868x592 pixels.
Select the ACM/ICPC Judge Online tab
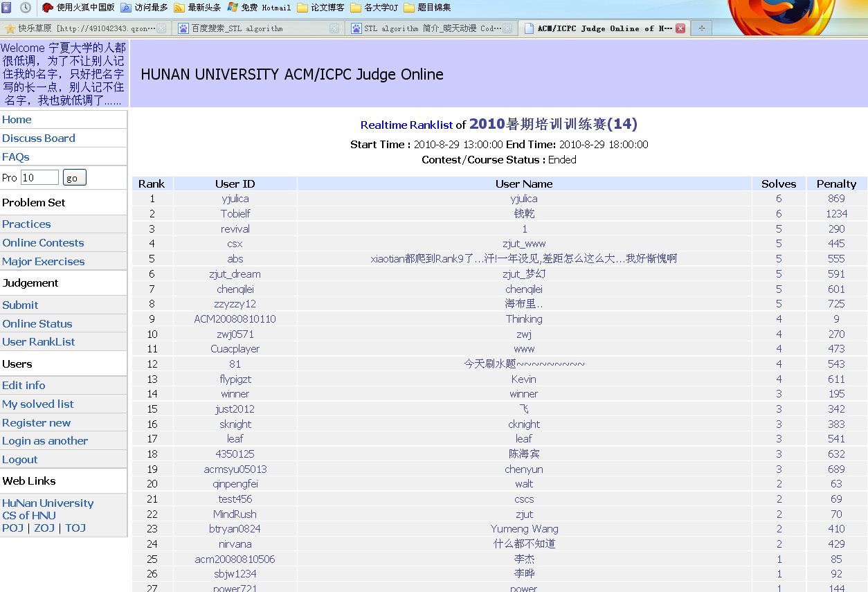[x=604, y=28]
